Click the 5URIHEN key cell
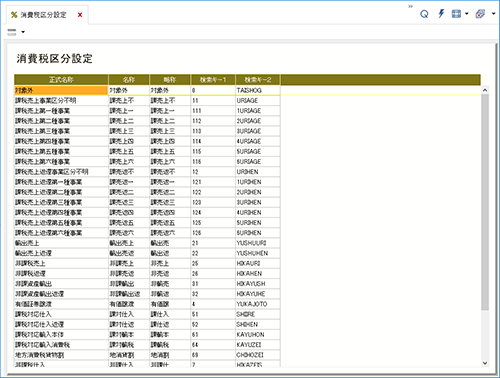This screenshot has height=378, width=500. tap(258, 223)
